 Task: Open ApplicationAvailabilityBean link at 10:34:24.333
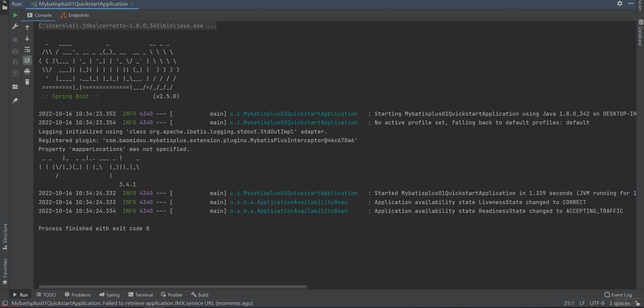[289, 202]
